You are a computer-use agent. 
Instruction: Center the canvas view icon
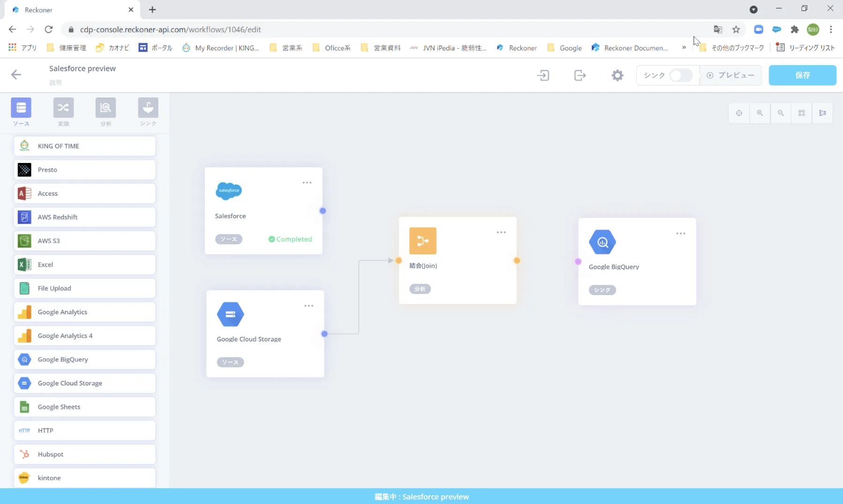pyautogui.click(x=739, y=113)
